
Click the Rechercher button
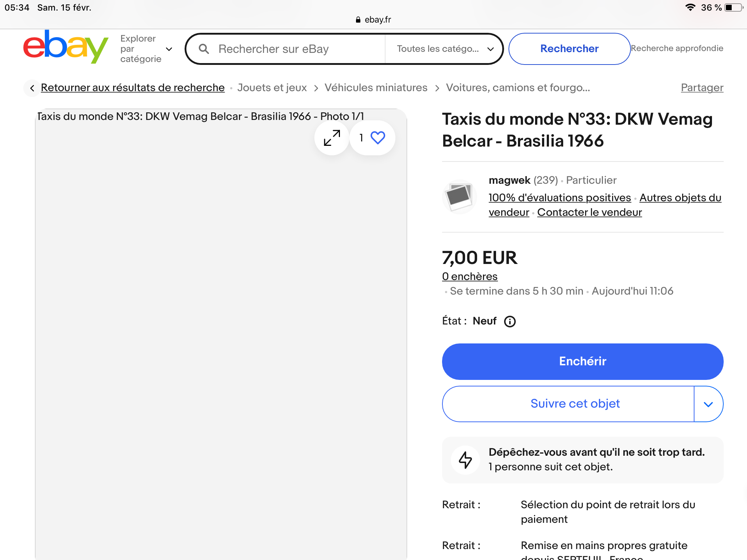569,49
